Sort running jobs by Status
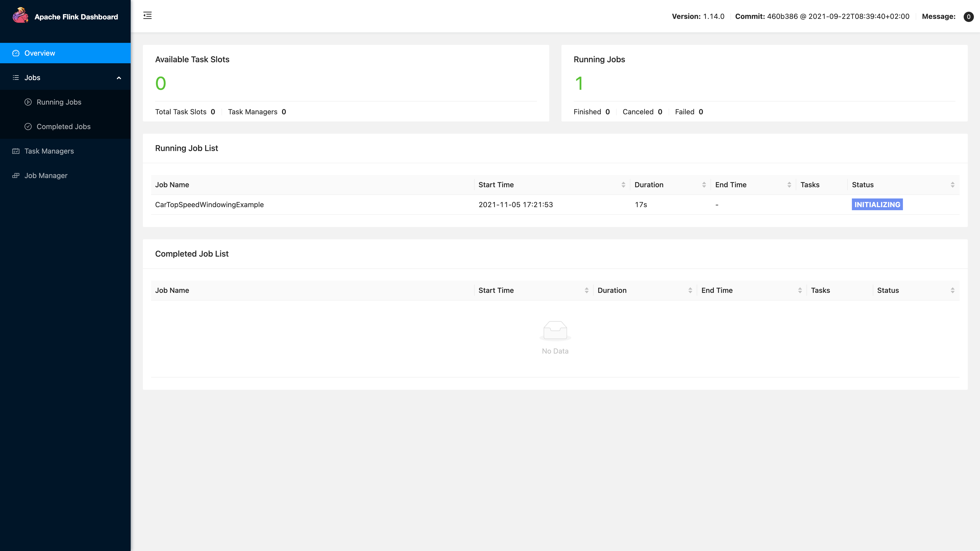Image resolution: width=980 pixels, height=551 pixels. [x=952, y=185]
